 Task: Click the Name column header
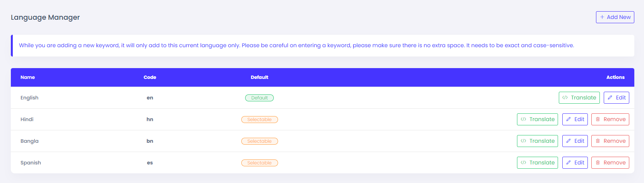coord(27,77)
